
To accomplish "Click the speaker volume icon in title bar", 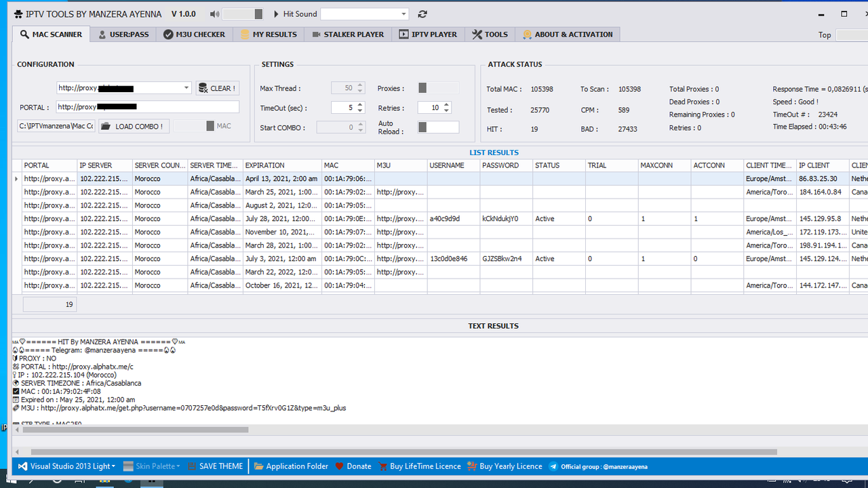I will (x=215, y=14).
